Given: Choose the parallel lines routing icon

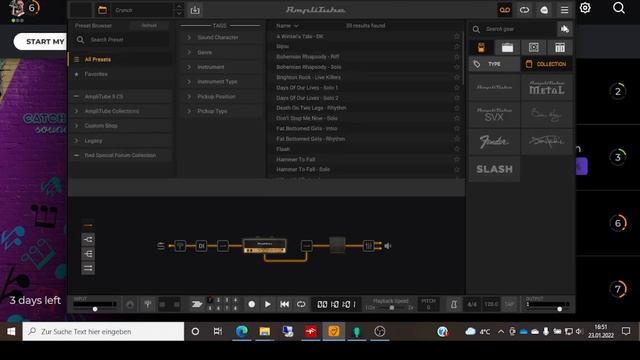Looking at the screenshot, I should (88, 268).
